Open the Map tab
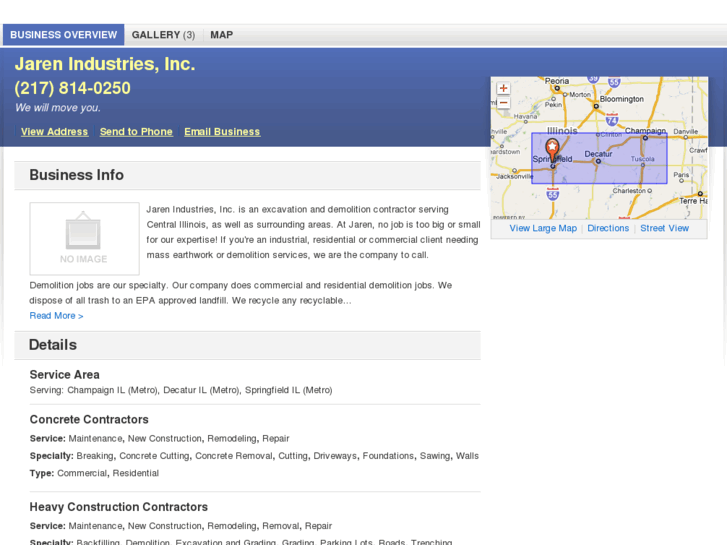 pyautogui.click(x=222, y=35)
